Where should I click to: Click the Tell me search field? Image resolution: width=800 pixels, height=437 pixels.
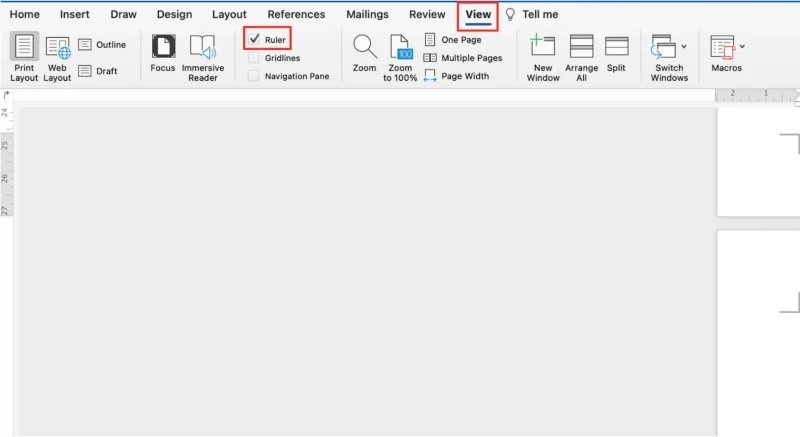pos(540,14)
